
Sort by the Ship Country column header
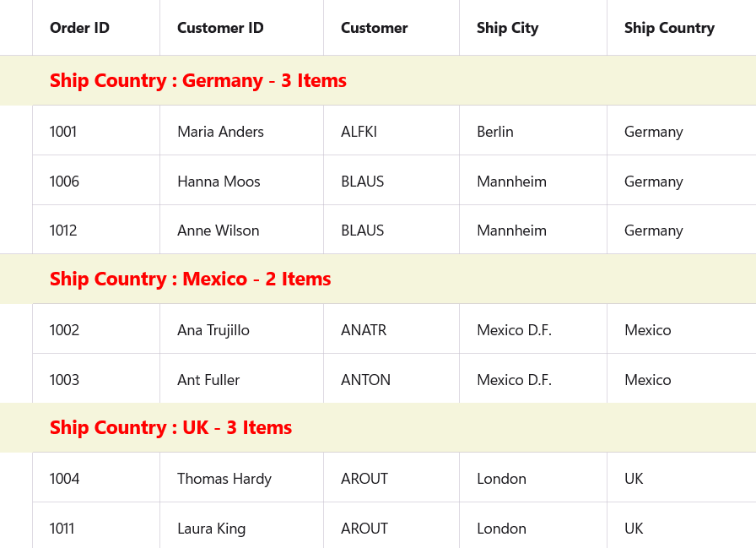[669, 28]
